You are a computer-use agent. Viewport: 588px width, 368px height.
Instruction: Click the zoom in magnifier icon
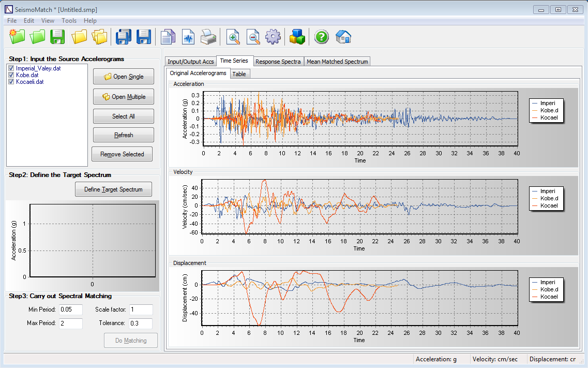pyautogui.click(x=233, y=37)
